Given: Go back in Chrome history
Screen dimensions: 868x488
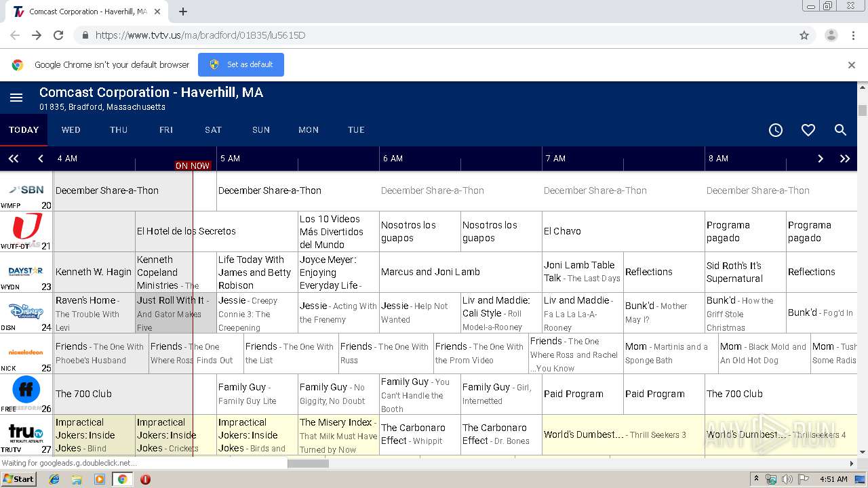Looking at the screenshot, I should click(15, 35).
